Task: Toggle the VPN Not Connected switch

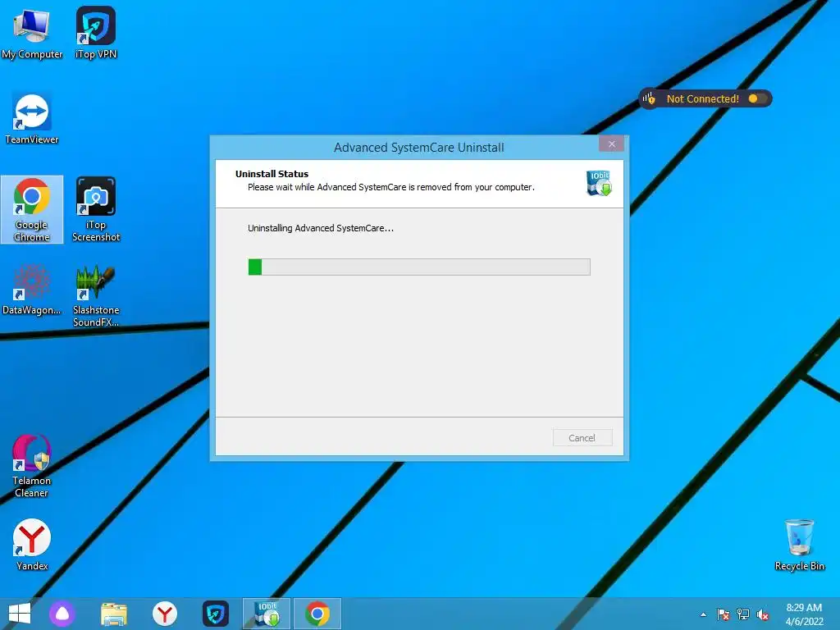Action: pyautogui.click(x=757, y=98)
